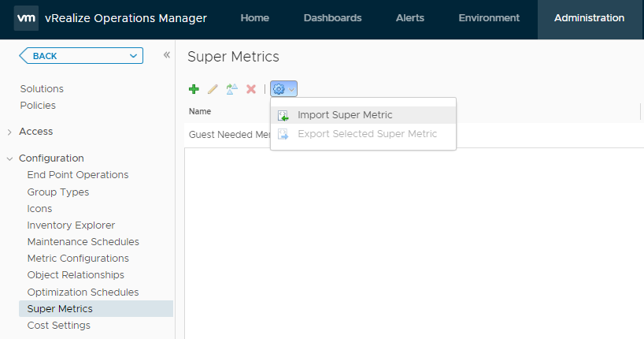Open Cost Settings
The image size is (644, 339).
[59, 326]
